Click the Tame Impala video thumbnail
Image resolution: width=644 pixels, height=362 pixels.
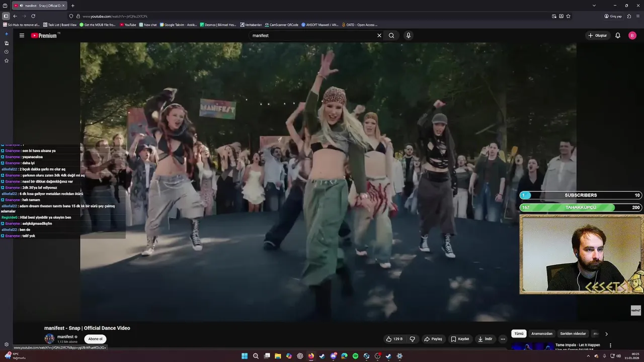coord(533,346)
